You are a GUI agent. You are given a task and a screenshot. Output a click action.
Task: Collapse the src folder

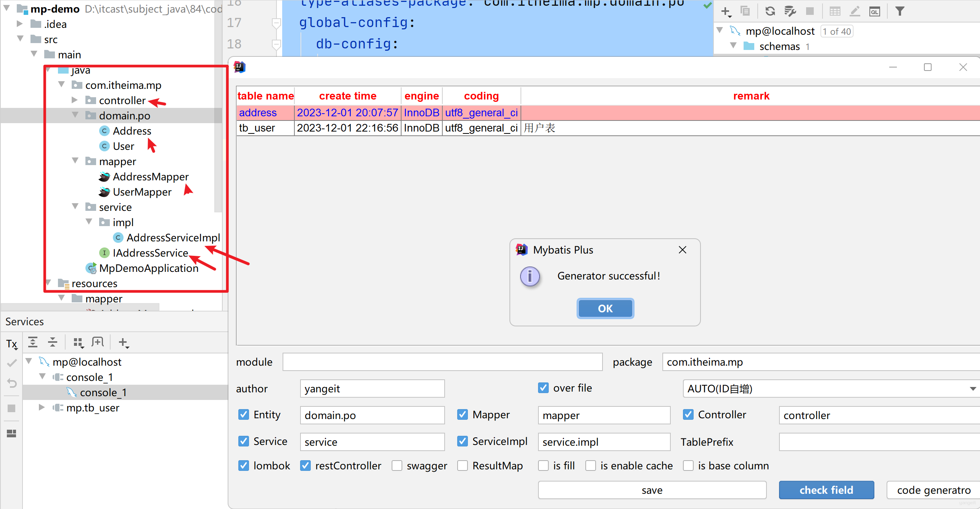20,39
